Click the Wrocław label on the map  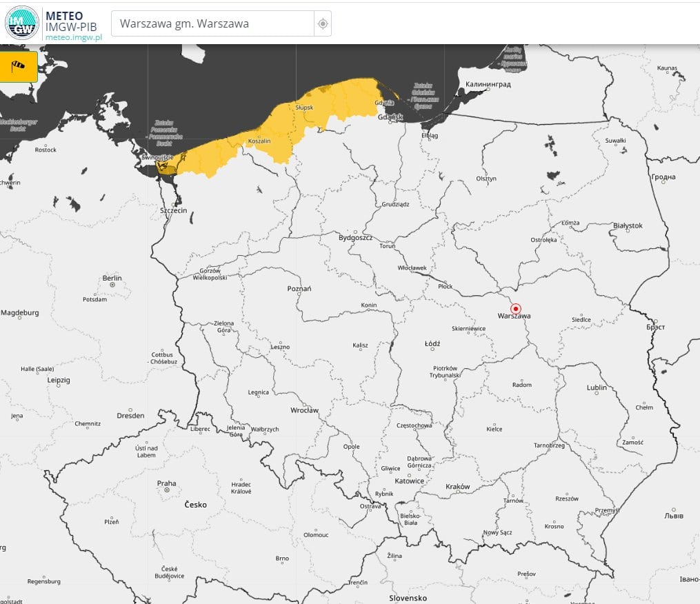304,410
